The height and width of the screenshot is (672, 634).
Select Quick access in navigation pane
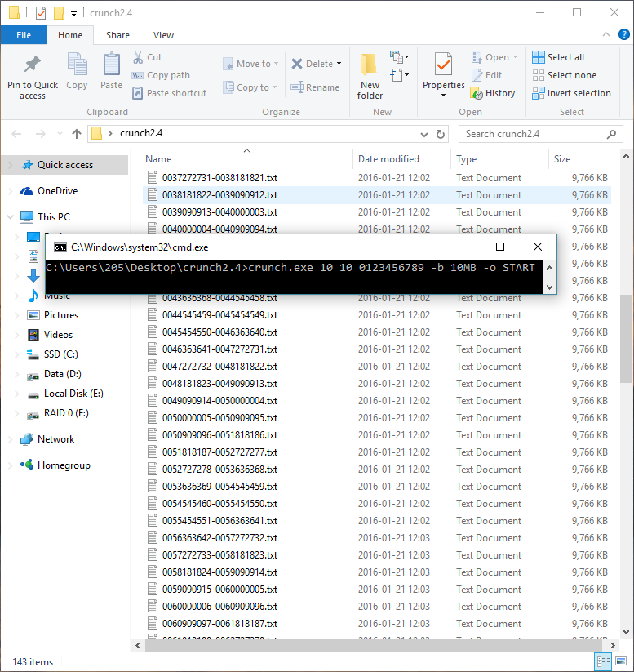[x=64, y=165]
